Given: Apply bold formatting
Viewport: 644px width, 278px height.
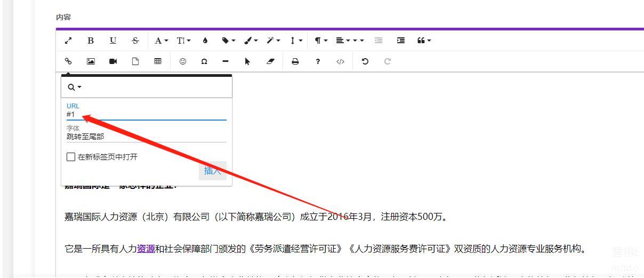Looking at the screenshot, I should coord(91,41).
